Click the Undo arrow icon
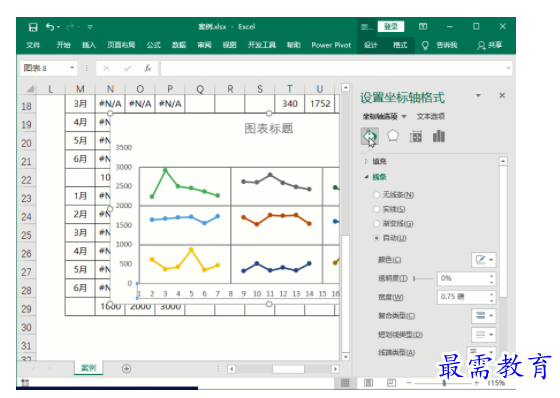The image size is (560, 398). point(50,27)
